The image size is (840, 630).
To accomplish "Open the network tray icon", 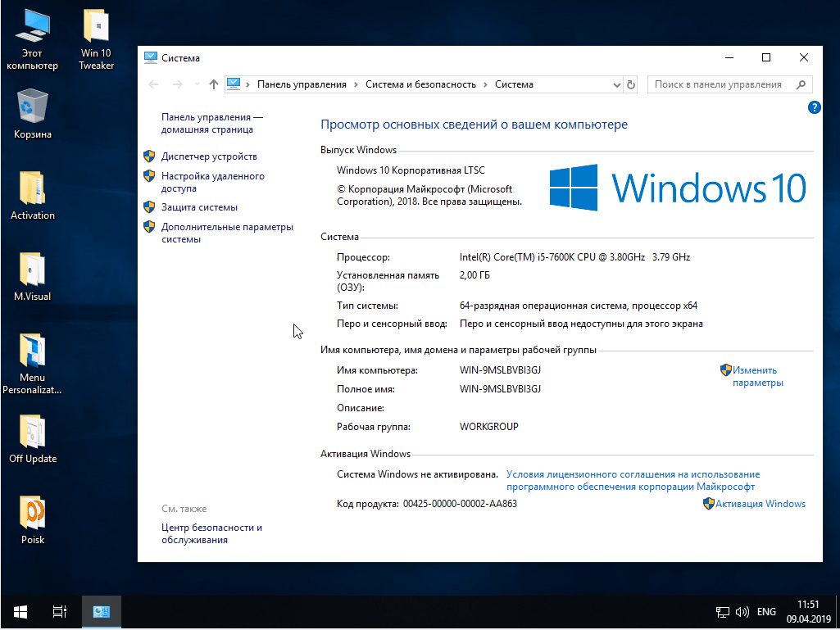I will [723, 612].
